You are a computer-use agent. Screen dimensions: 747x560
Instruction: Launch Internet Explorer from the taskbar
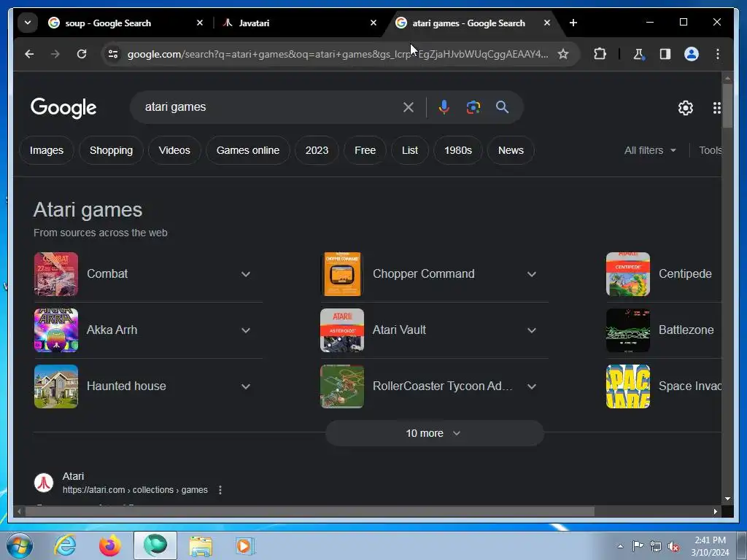65,545
